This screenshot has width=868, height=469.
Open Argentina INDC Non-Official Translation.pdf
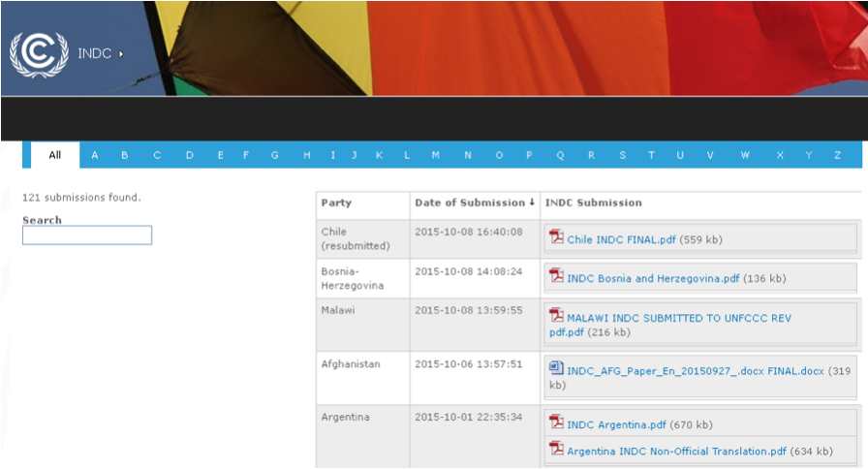click(676, 451)
